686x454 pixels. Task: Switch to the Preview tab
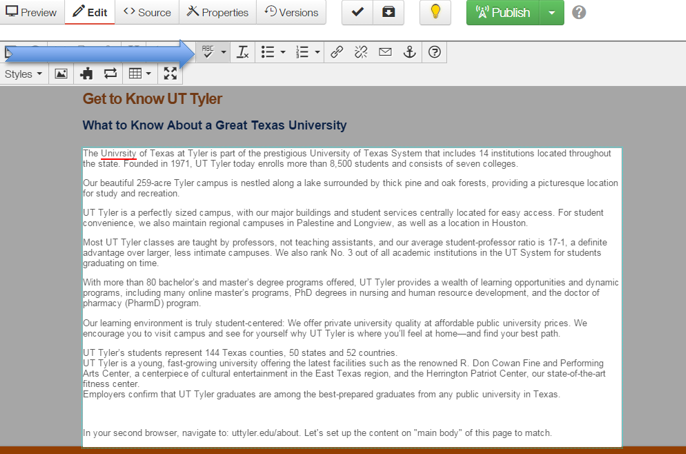tap(31, 12)
